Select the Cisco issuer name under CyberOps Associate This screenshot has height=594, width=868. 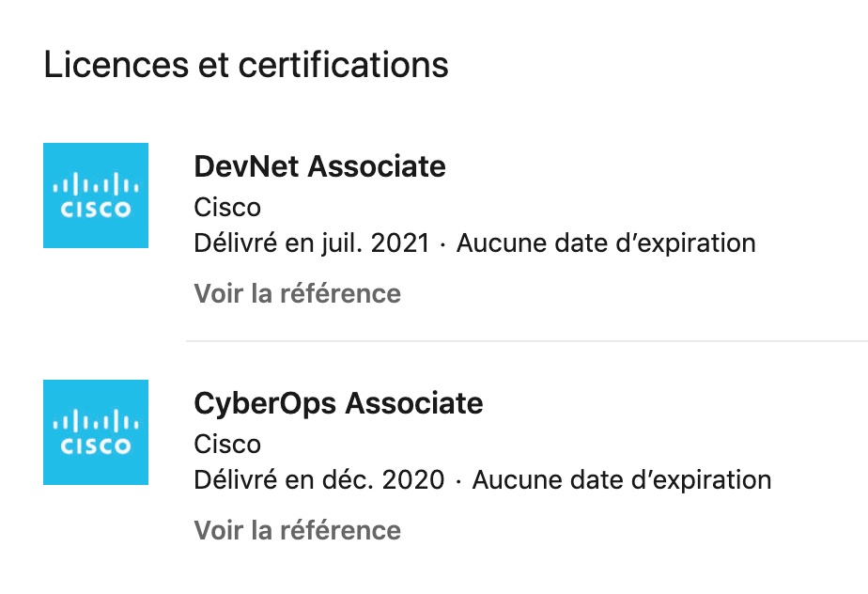227,444
